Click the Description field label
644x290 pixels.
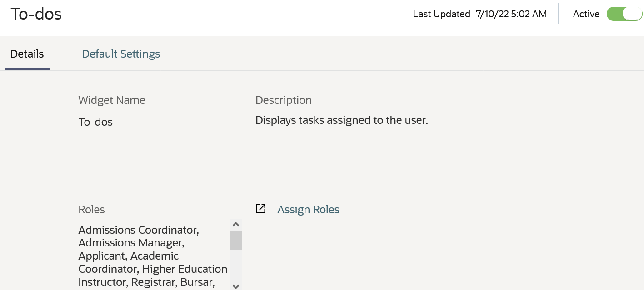[x=284, y=100]
